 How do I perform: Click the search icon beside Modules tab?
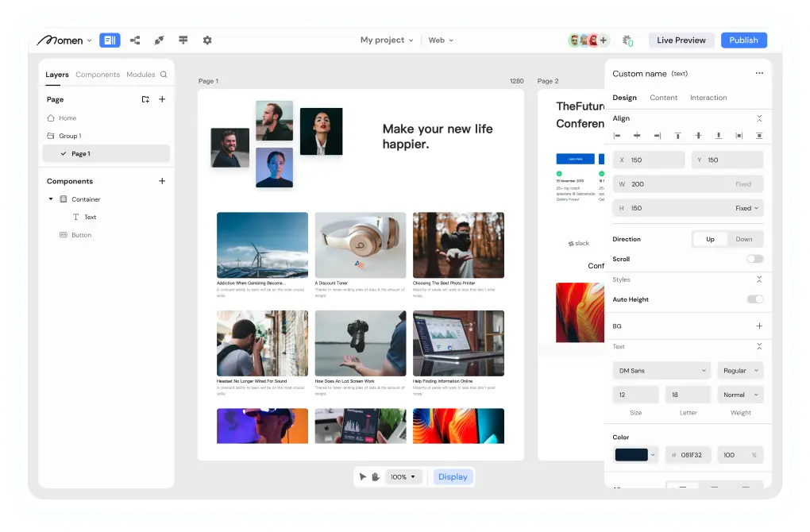coord(164,75)
